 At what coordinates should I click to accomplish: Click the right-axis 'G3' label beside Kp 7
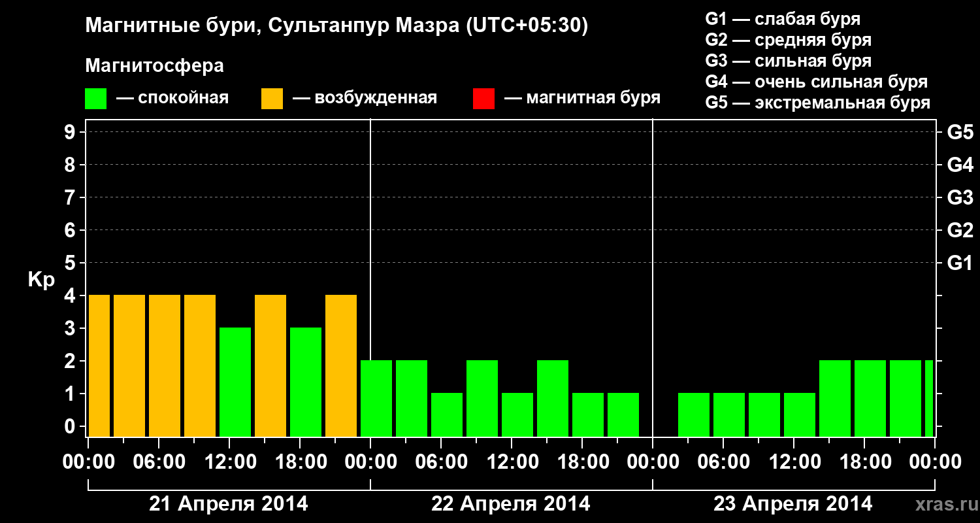click(x=960, y=197)
